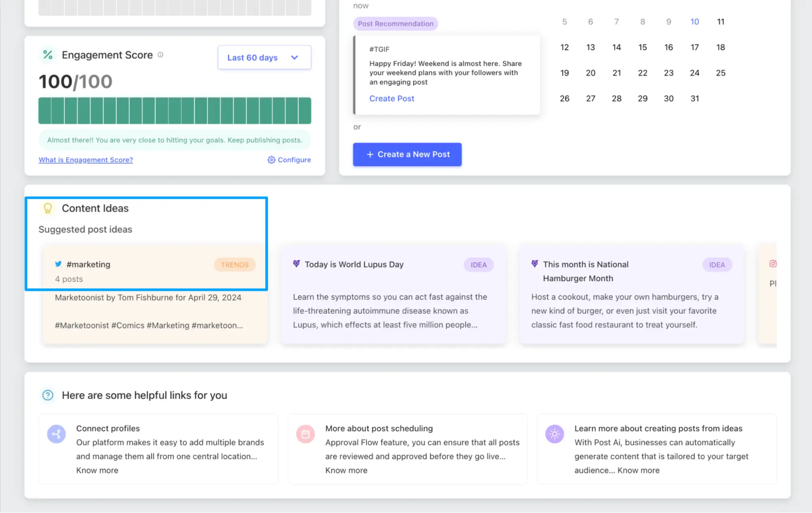Select day 24 in the calendar
812x513 pixels.
point(695,73)
